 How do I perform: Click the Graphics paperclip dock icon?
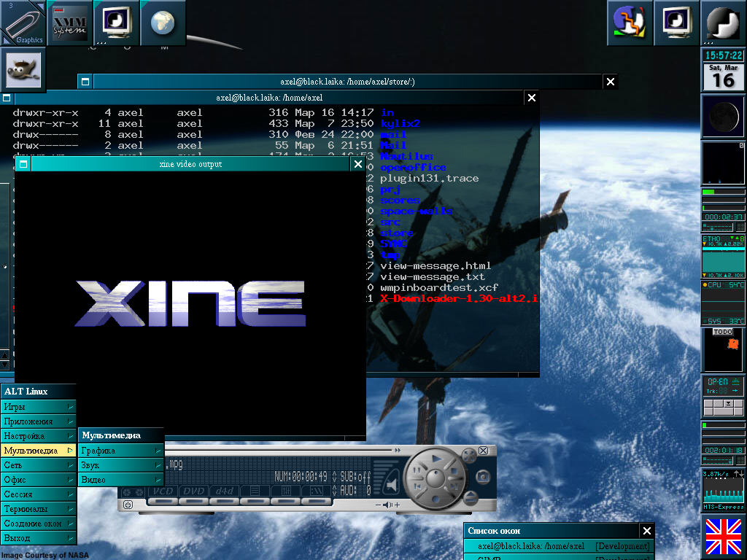[23, 23]
